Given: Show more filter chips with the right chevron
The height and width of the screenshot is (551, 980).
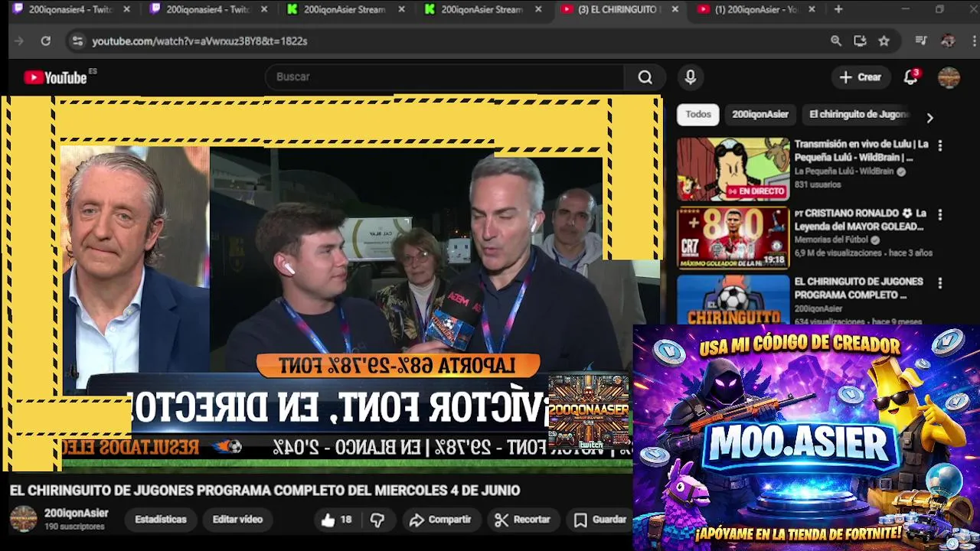Looking at the screenshot, I should 929,118.
